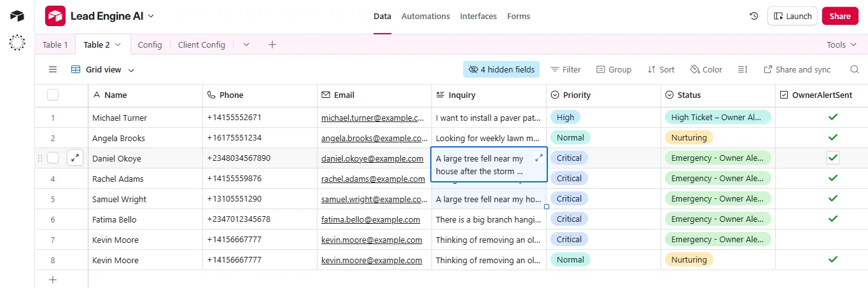Toggle OwnerAlertSent for Angela Brooks
The width and height of the screenshot is (868, 288).
[x=833, y=137]
